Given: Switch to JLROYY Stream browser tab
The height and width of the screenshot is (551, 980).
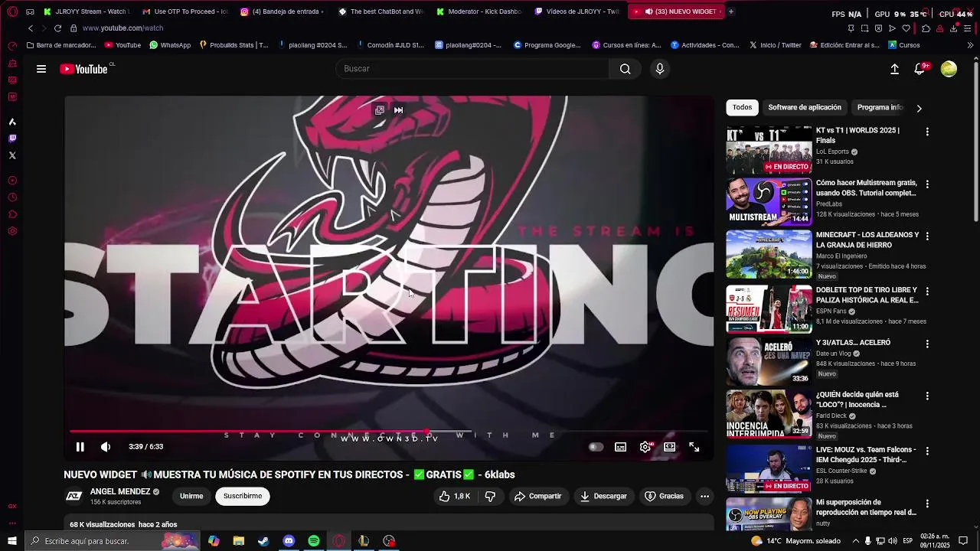Looking at the screenshot, I should [87, 11].
